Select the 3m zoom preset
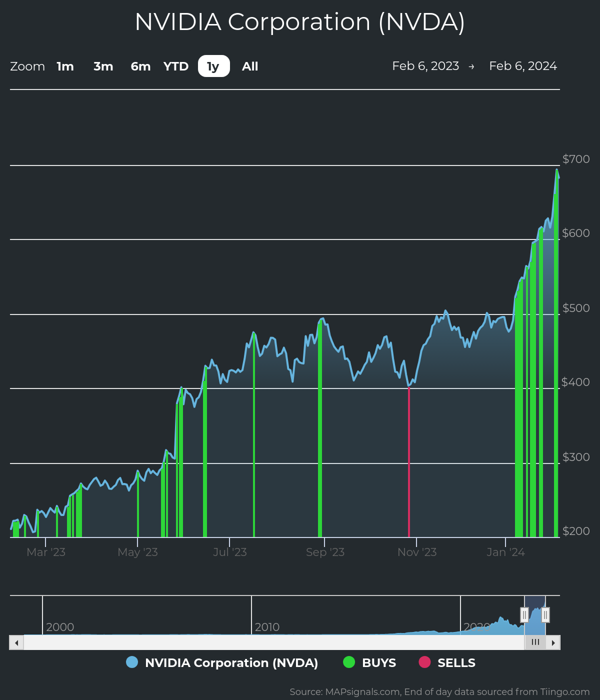This screenshot has height=700, width=600. tap(103, 66)
